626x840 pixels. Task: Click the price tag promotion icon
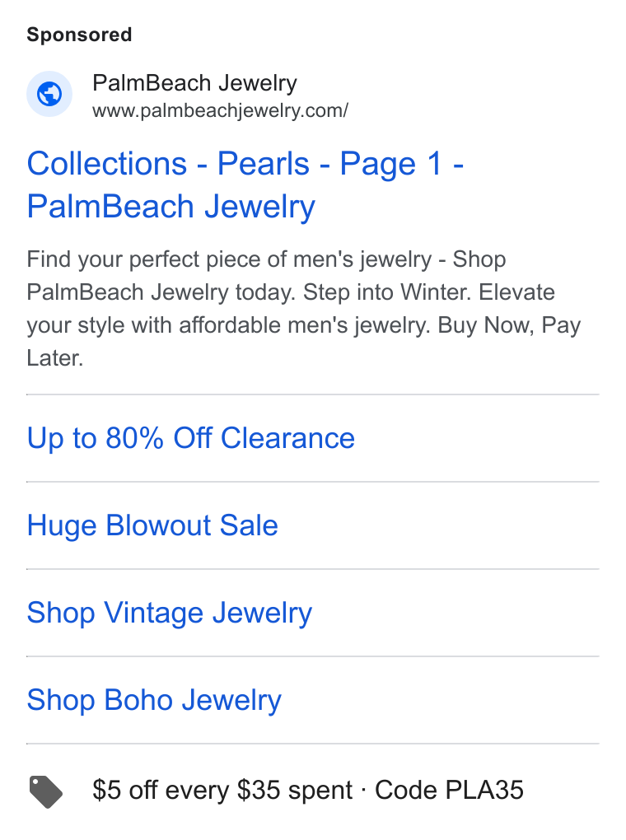click(x=45, y=791)
